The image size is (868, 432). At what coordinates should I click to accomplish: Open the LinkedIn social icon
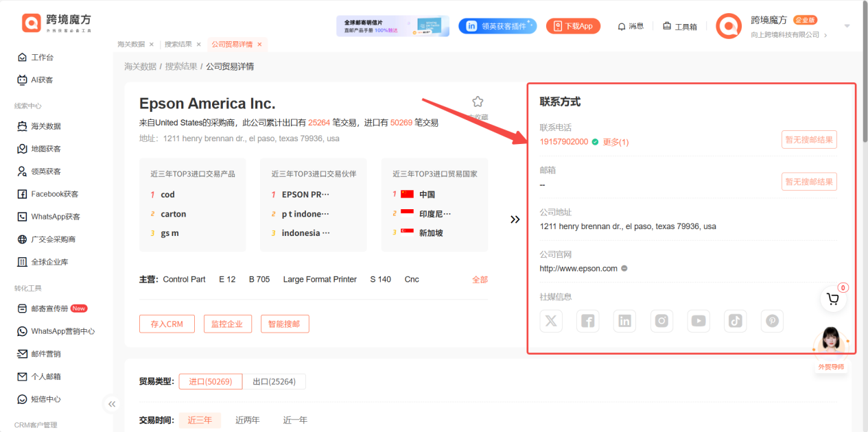pyautogui.click(x=624, y=321)
